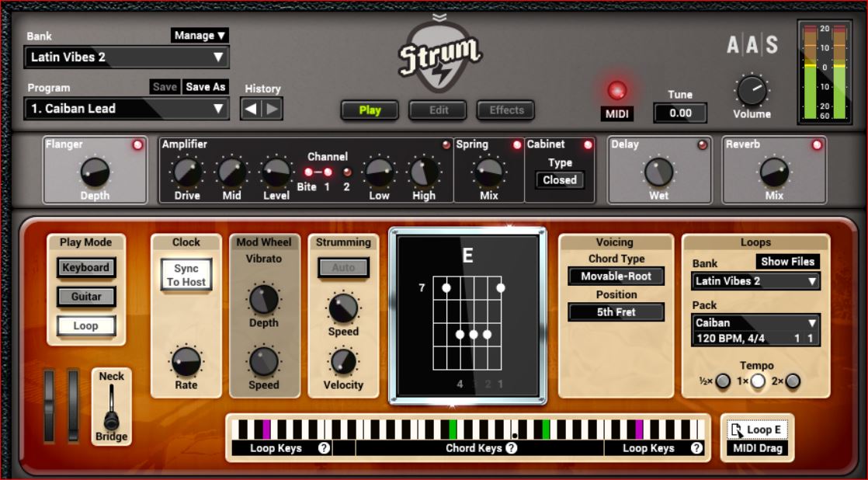Select amplifier Channel 1

click(x=328, y=172)
